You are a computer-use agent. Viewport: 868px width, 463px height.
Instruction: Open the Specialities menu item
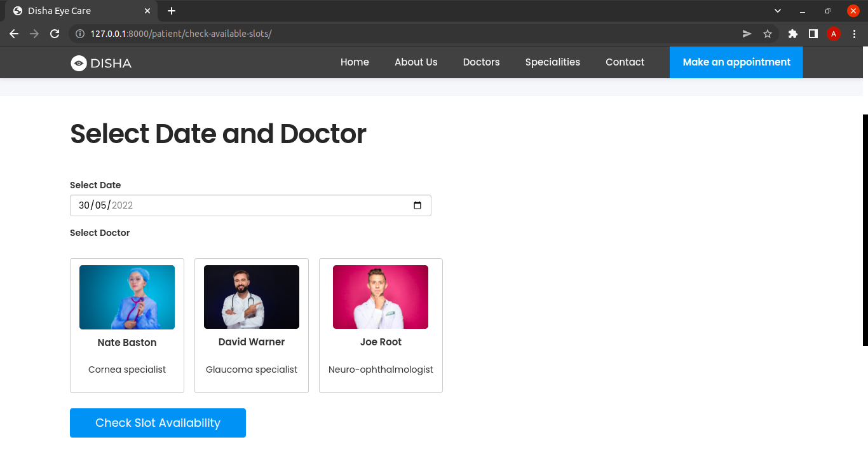coord(552,62)
